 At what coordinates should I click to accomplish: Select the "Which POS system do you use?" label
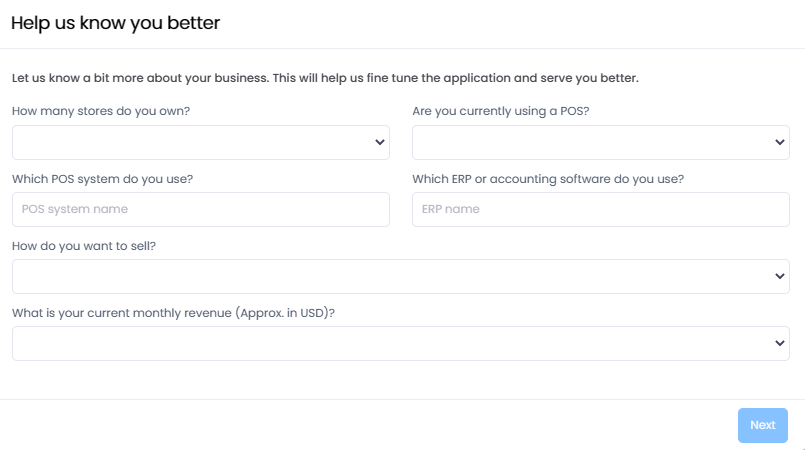pos(102,178)
